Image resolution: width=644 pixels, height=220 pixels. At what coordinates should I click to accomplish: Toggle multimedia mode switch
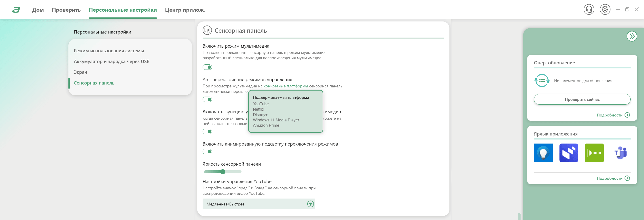coord(207,67)
